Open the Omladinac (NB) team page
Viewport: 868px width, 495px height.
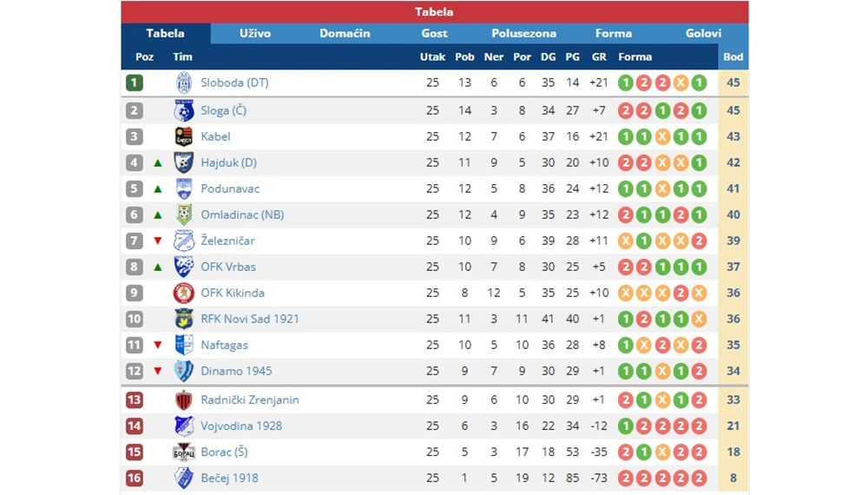click(x=242, y=214)
